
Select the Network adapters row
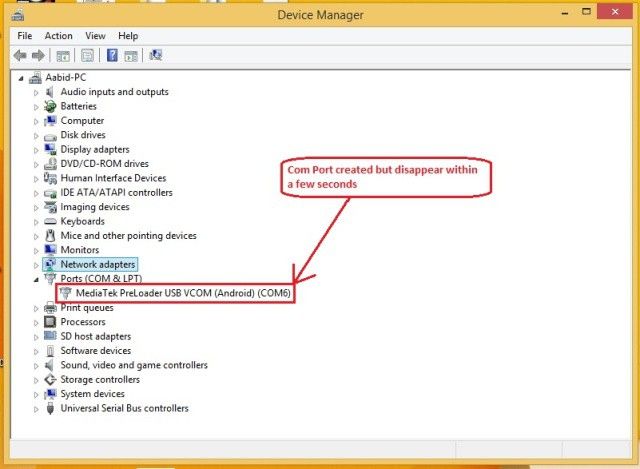coord(90,265)
